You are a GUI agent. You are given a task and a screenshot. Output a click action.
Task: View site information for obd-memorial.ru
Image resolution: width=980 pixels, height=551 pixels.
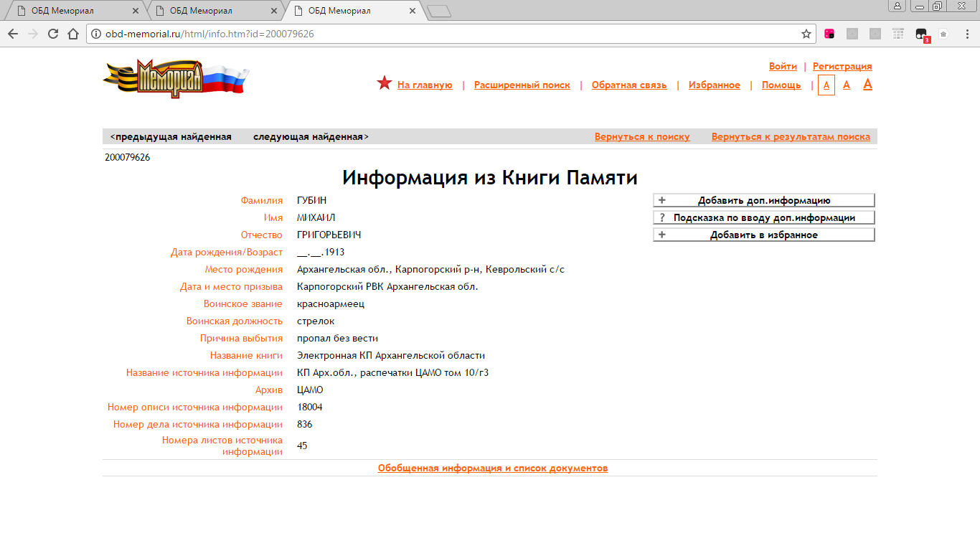click(96, 34)
